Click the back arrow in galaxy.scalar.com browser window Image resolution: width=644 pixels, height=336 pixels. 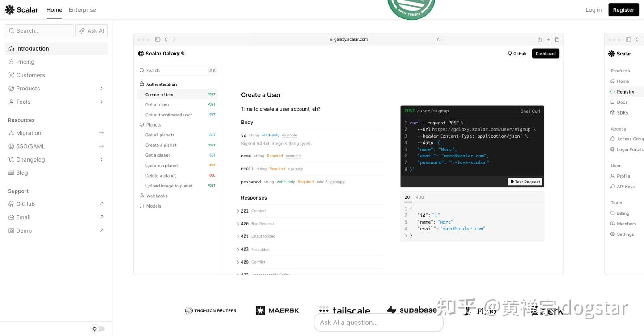(166, 39)
